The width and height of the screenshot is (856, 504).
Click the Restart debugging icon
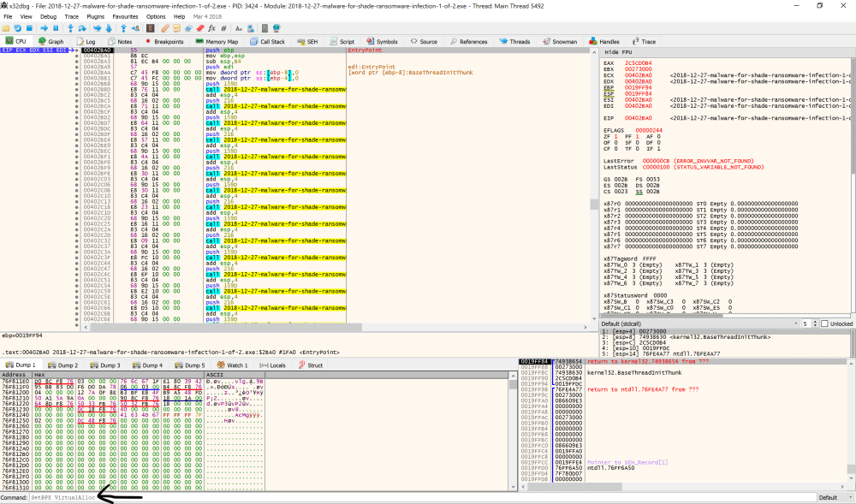(17, 28)
